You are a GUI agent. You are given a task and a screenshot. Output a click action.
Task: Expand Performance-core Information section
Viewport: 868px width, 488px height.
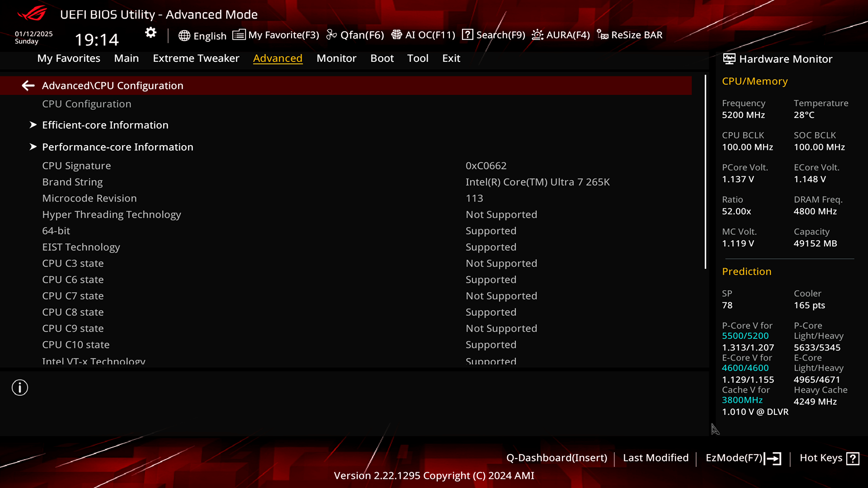coord(118,146)
